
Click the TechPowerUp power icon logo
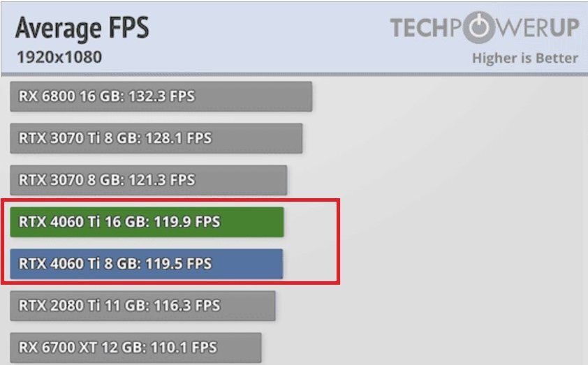tap(480, 28)
